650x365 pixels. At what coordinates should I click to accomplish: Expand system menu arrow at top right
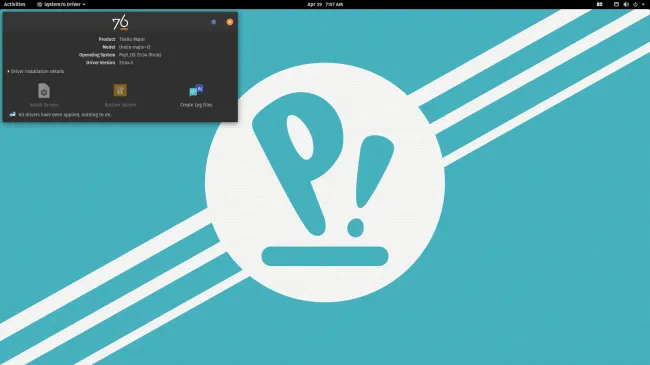[x=643, y=4]
